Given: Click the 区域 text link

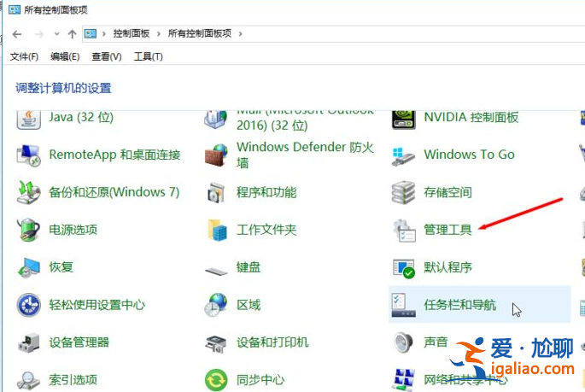Looking at the screenshot, I should pos(249,305).
